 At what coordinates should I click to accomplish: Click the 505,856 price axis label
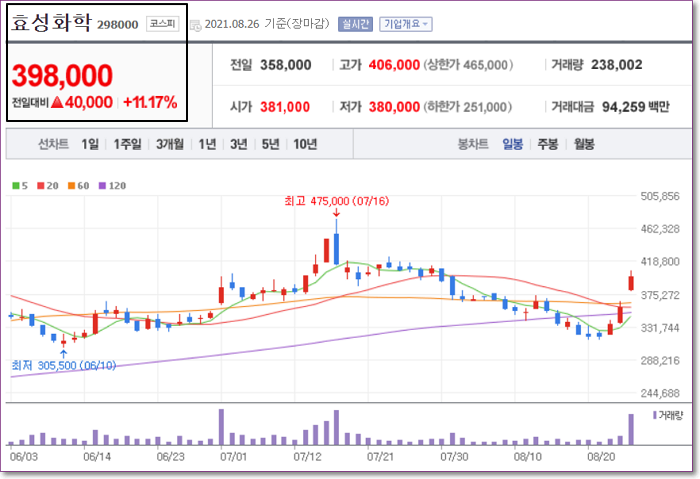pyautogui.click(x=660, y=196)
